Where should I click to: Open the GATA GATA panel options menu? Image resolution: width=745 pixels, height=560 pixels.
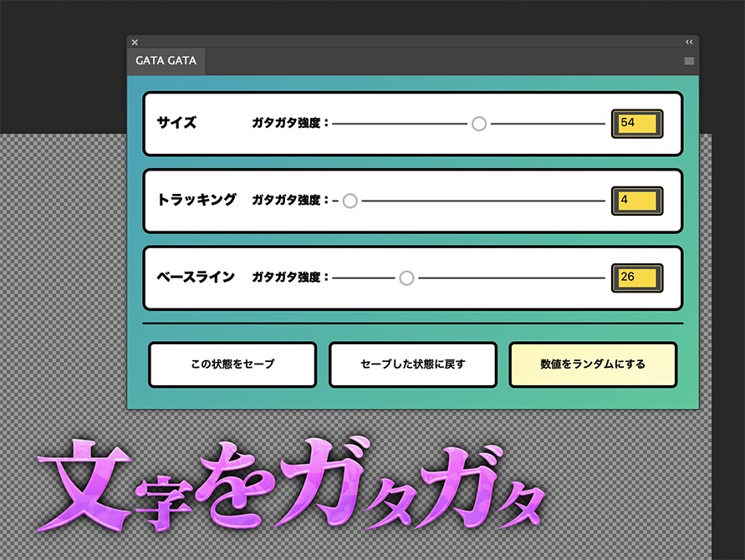688,60
